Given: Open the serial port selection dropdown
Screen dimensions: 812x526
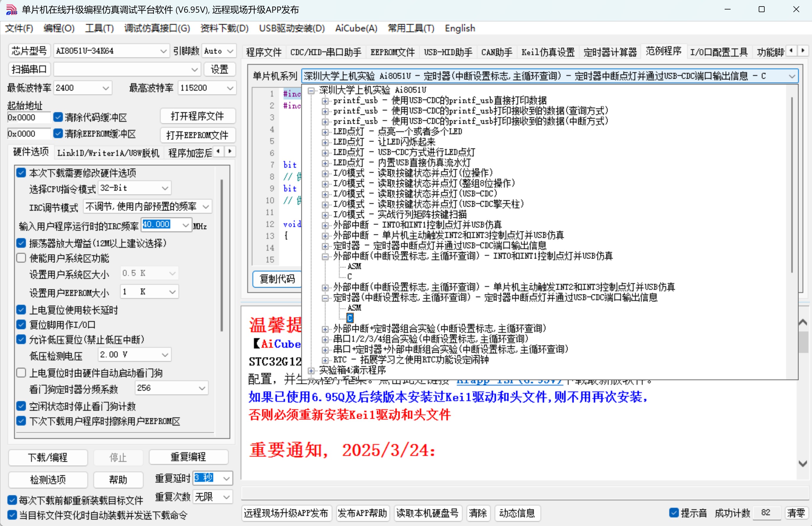Looking at the screenshot, I should point(127,70).
